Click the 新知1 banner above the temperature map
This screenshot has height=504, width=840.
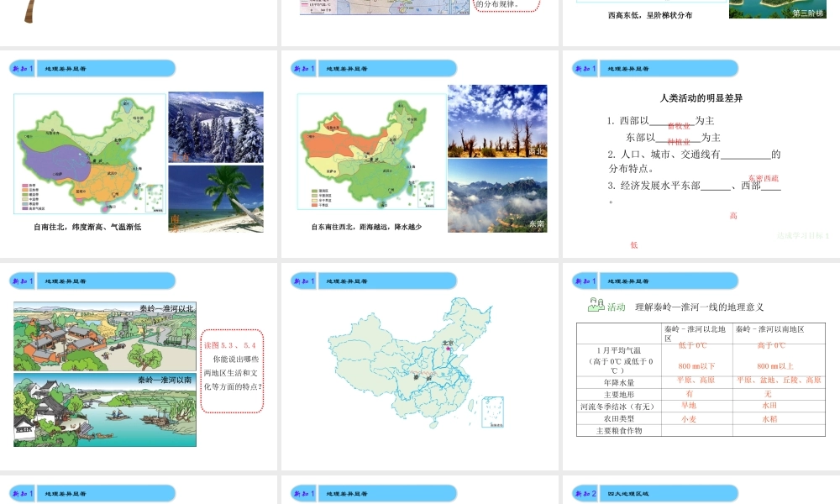pos(92,69)
